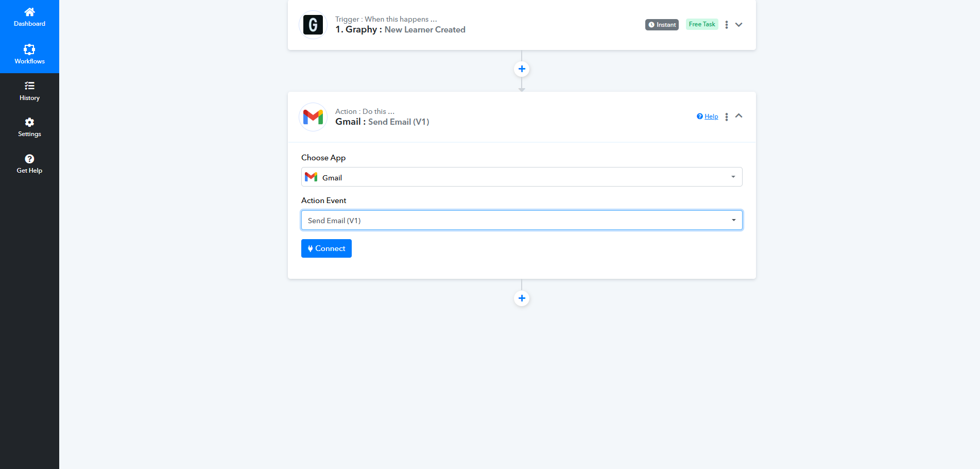
Task: Open the Help link
Action: pos(711,116)
